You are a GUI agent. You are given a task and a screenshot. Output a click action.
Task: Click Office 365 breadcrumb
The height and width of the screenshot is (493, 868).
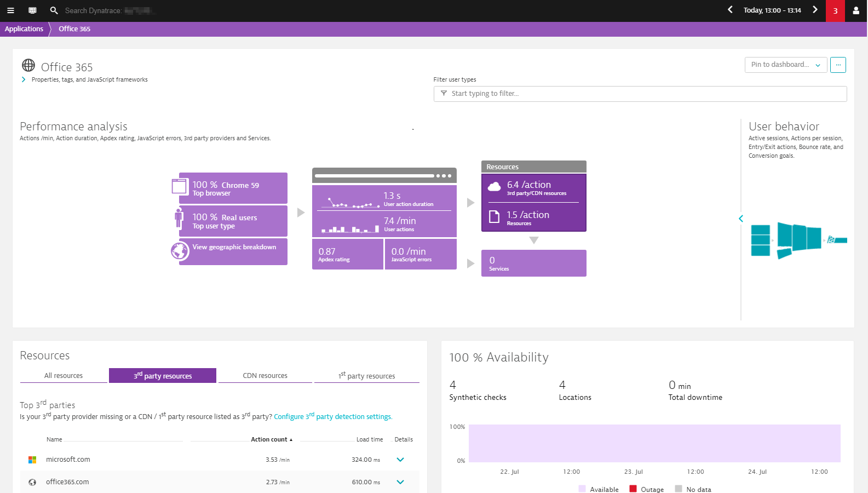coord(74,29)
